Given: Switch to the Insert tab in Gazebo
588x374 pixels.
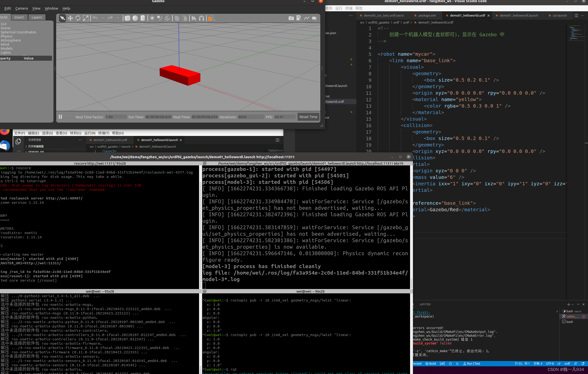Looking at the screenshot, I should [x=19, y=17].
